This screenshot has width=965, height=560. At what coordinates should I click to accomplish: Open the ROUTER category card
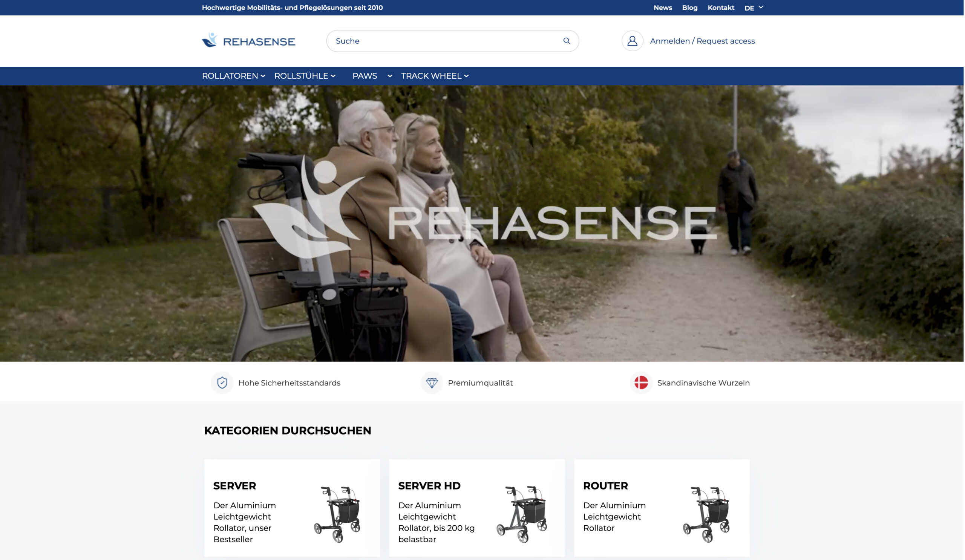click(x=662, y=508)
